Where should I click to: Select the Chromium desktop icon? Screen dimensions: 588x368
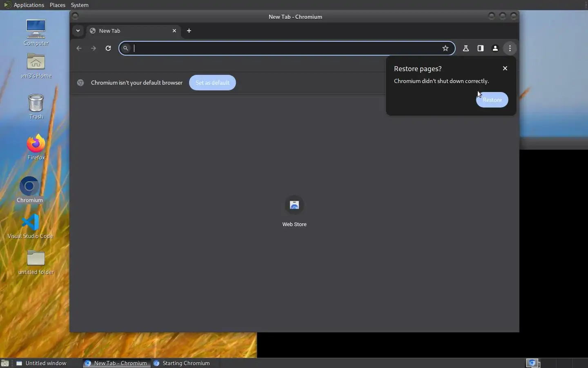[29, 189]
